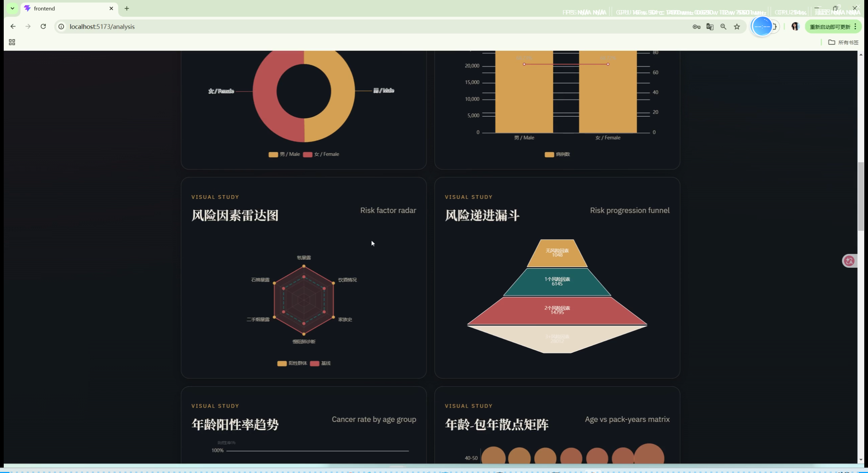868x473 pixels.
Task: Toggle the 基线 radar legend item
Action: point(320,364)
